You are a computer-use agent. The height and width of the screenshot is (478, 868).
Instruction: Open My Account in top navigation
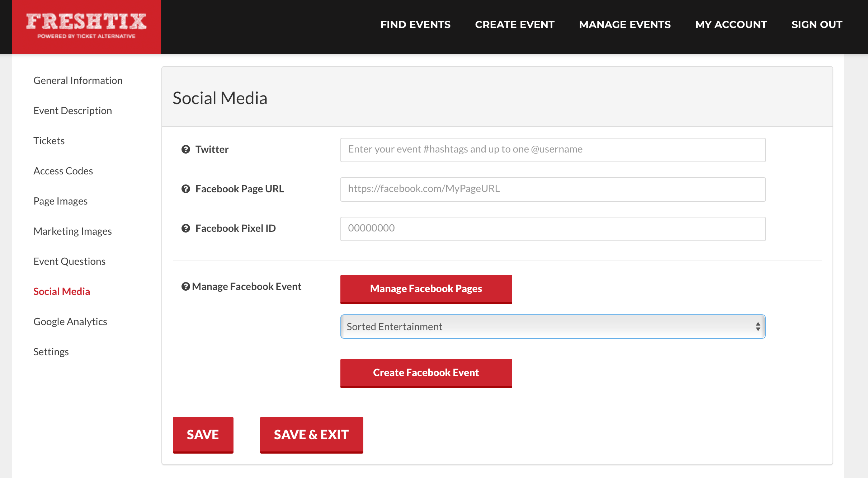pos(731,24)
